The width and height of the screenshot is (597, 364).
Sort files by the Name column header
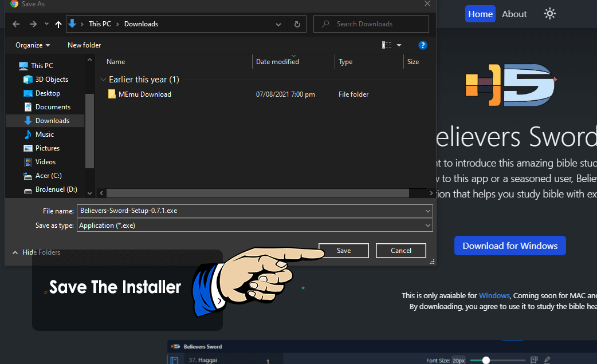[116, 62]
